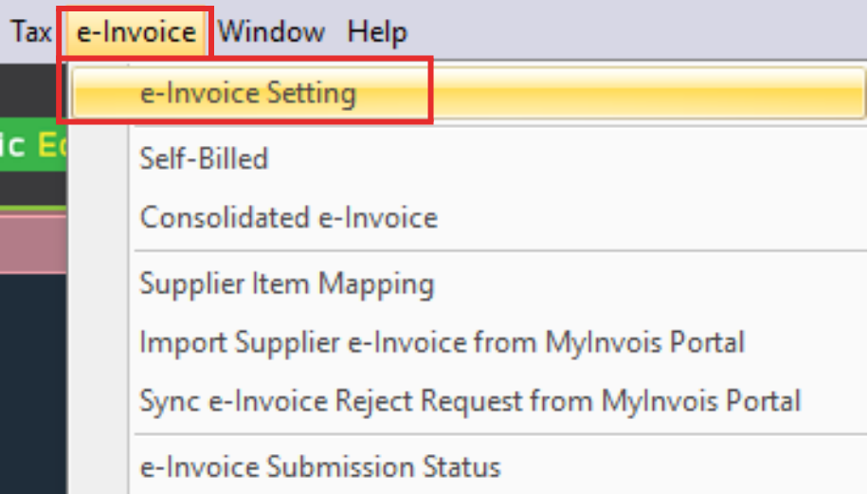This screenshot has width=868, height=494.
Task: Click the dark navy panel on left
Action: coord(31,379)
